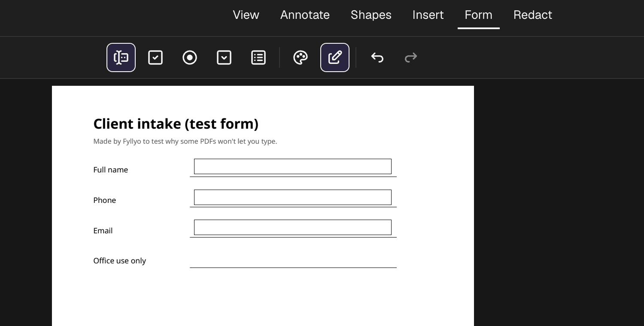This screenshot has width=644, height=326.
Task: Click the Phone input box
Action: click(293, 197)
